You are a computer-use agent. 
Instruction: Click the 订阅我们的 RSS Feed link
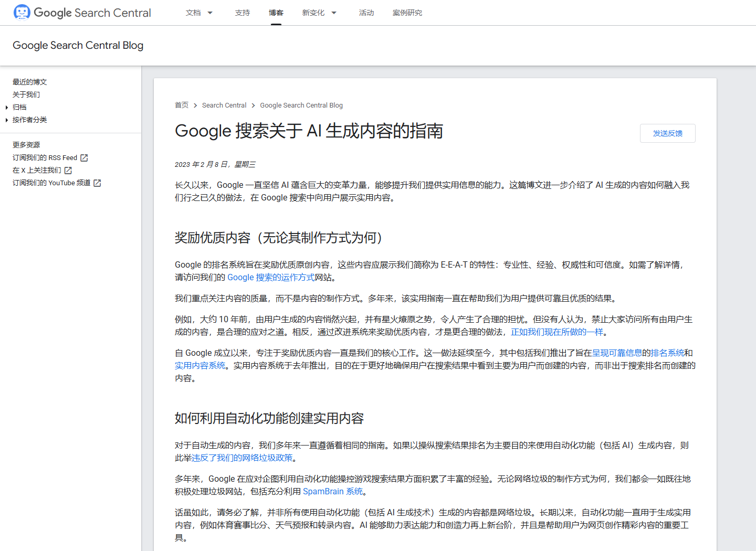(x=45, y=158)
